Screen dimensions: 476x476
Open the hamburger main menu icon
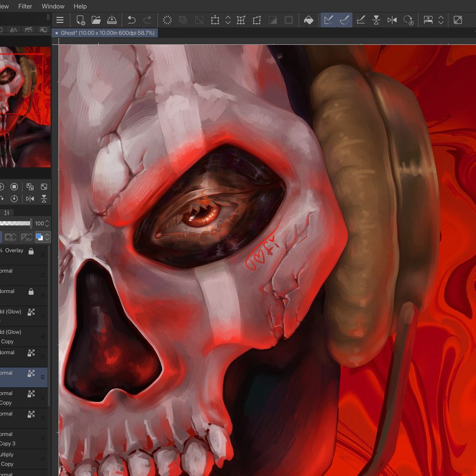[60, 20]
